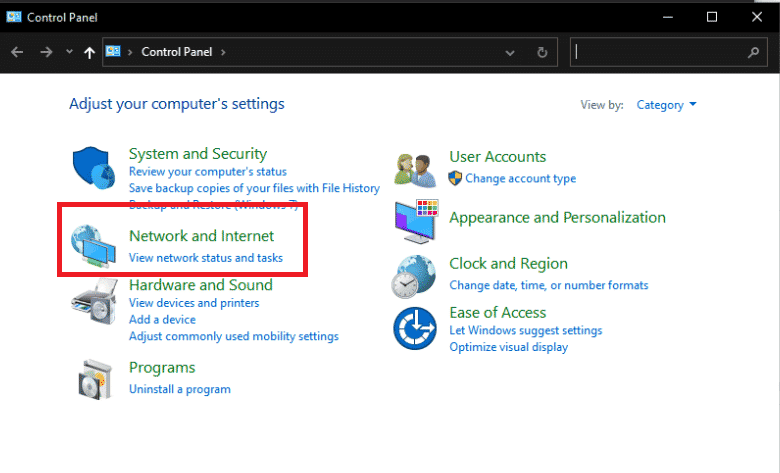Click the User Accounts people icon

[415, 168]
